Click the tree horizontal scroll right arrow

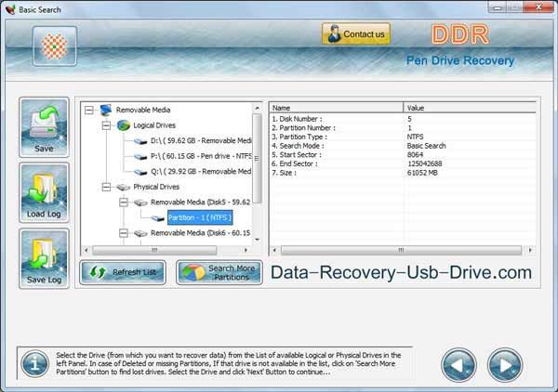tap(246, 250)
